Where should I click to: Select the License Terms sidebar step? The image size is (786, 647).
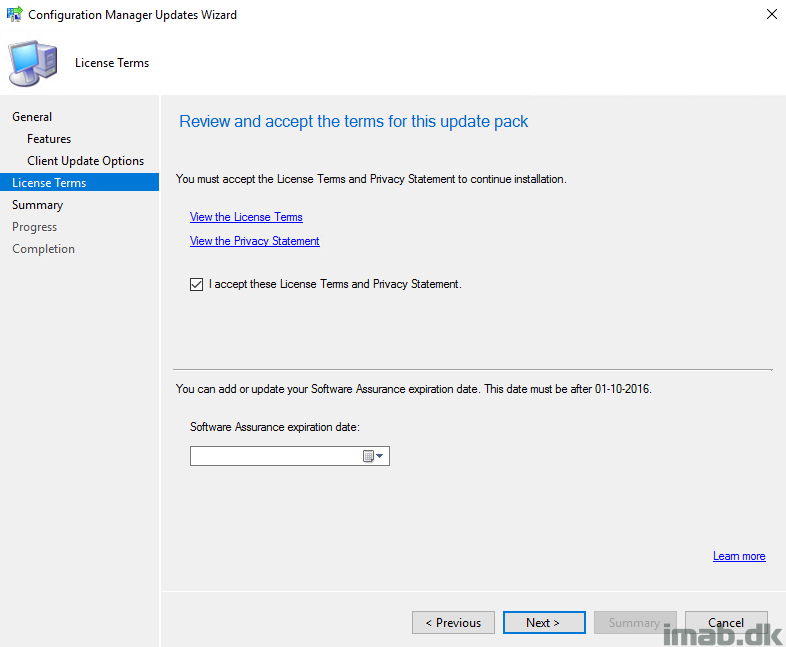(79, 182)
